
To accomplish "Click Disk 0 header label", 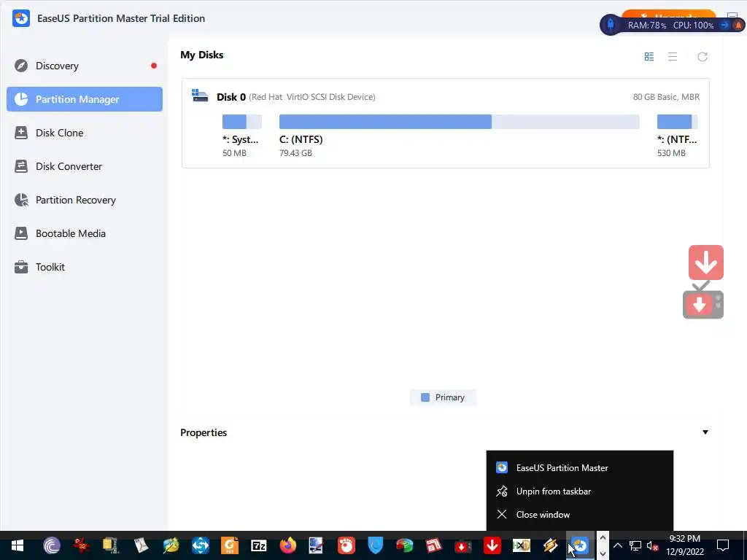I will tap(231, 97).
